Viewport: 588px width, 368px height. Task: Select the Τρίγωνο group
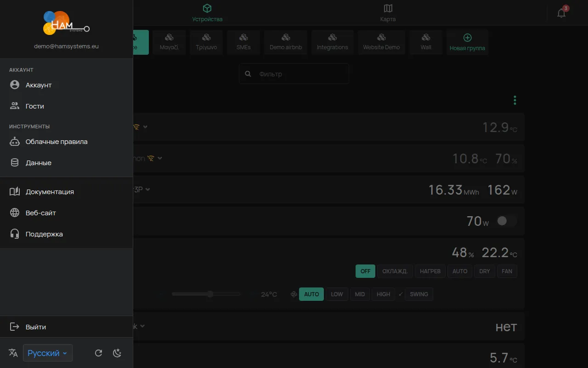tap(206, 42)
